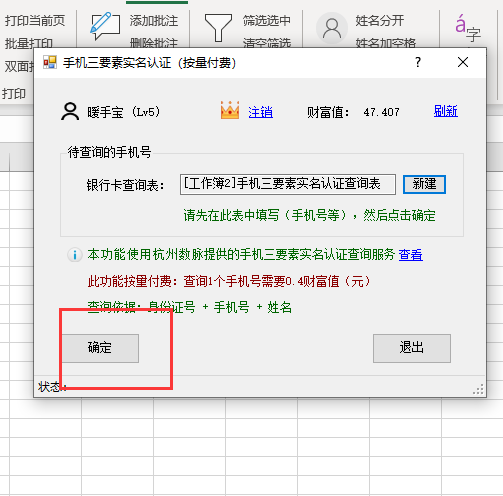Viewport: 503px width, 496px height.
Task: Click the 姓名 person icon in ribbon
Action: point(332,28)
